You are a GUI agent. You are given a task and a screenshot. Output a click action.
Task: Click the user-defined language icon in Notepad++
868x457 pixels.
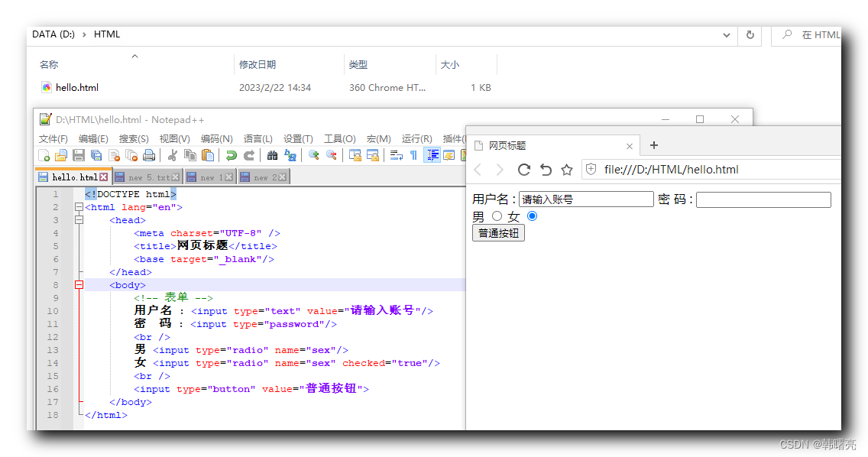click(449, 156)
